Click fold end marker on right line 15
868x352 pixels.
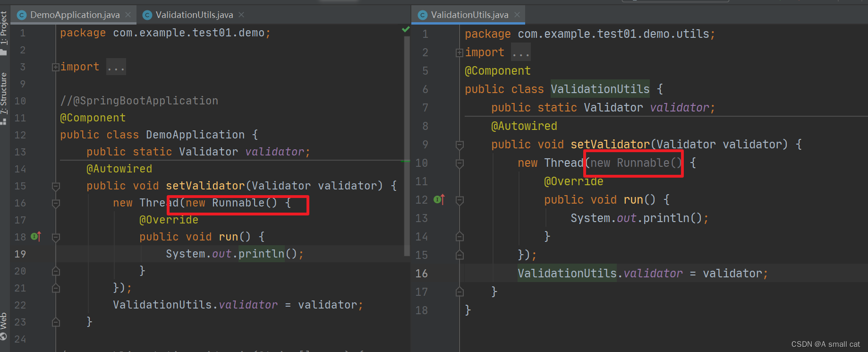click(460, 255)
